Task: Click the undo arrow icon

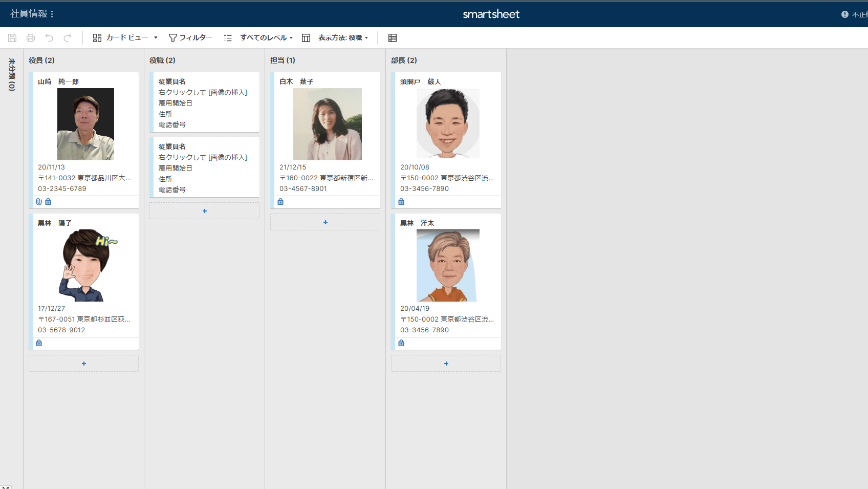Action: (x=49, y=37)
